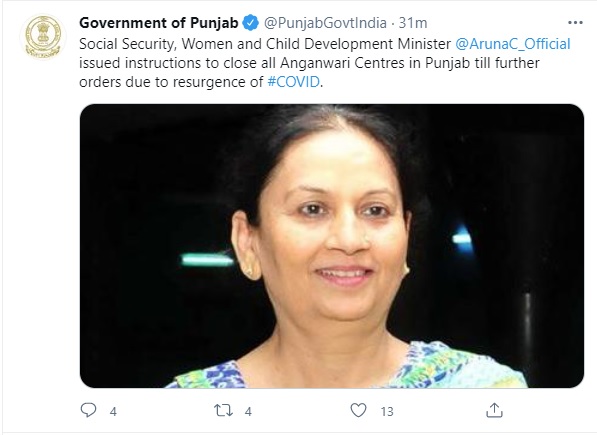The image size is (597, 435).
Task: Open the Government of Punjab profile avatar
Action: pos(43,37)
